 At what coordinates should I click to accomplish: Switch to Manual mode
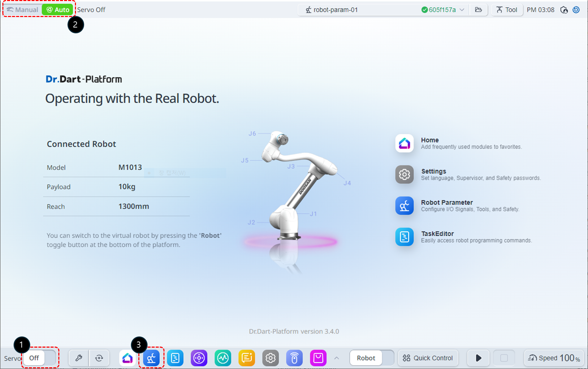coord(23,10)
